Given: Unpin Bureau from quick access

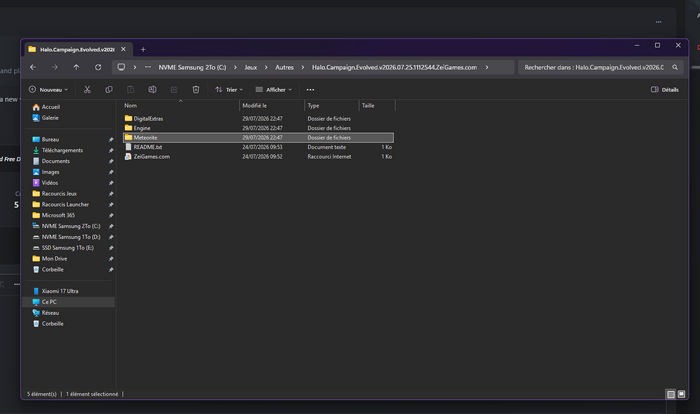Looking at the screenshot, I should coord(111,140).
